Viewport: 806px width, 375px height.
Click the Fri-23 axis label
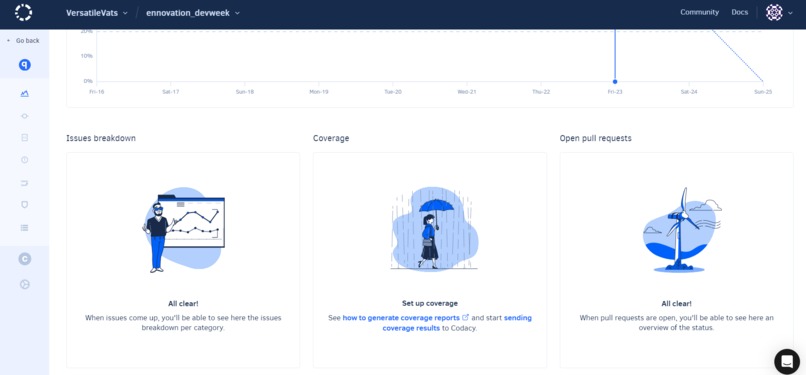click(x=615, y=92)
